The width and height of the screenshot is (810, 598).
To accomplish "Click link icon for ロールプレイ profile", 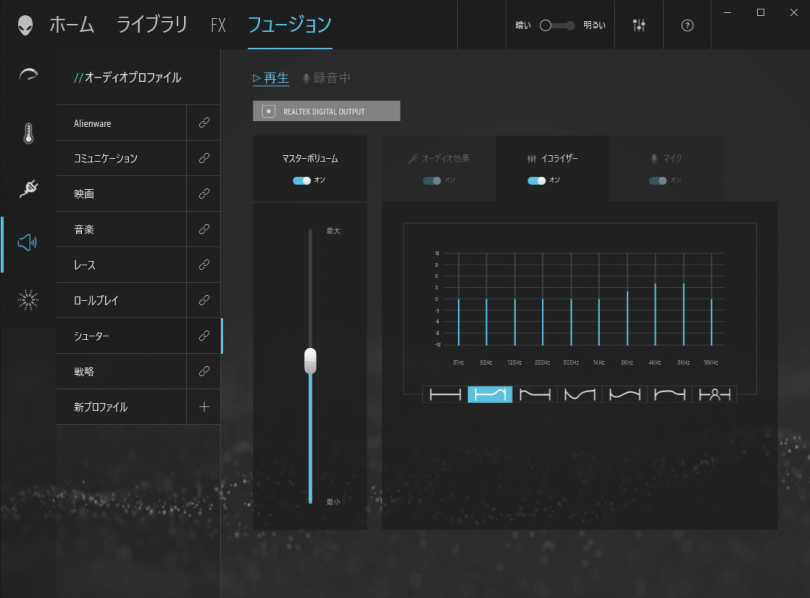I will (x=204, y=300).
